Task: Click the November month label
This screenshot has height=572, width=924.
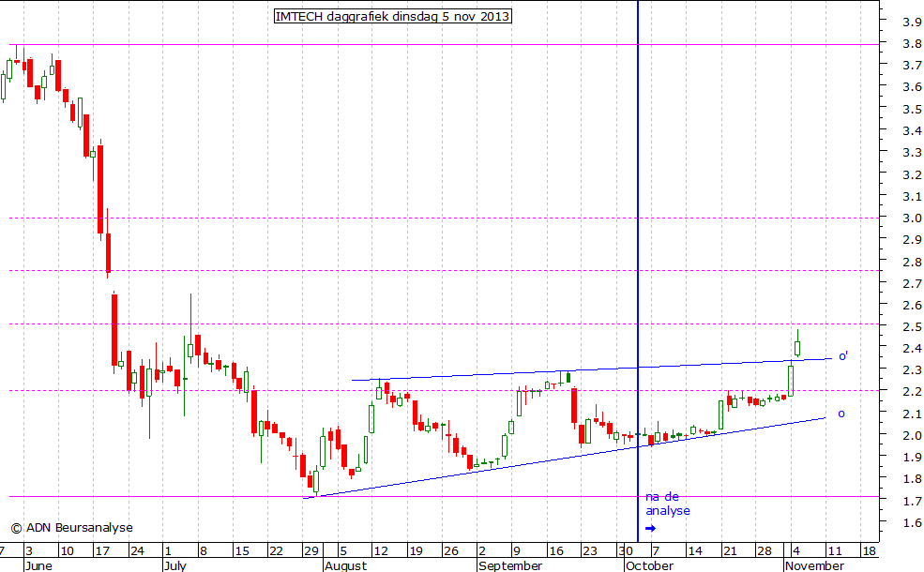Action: point(814,565)
